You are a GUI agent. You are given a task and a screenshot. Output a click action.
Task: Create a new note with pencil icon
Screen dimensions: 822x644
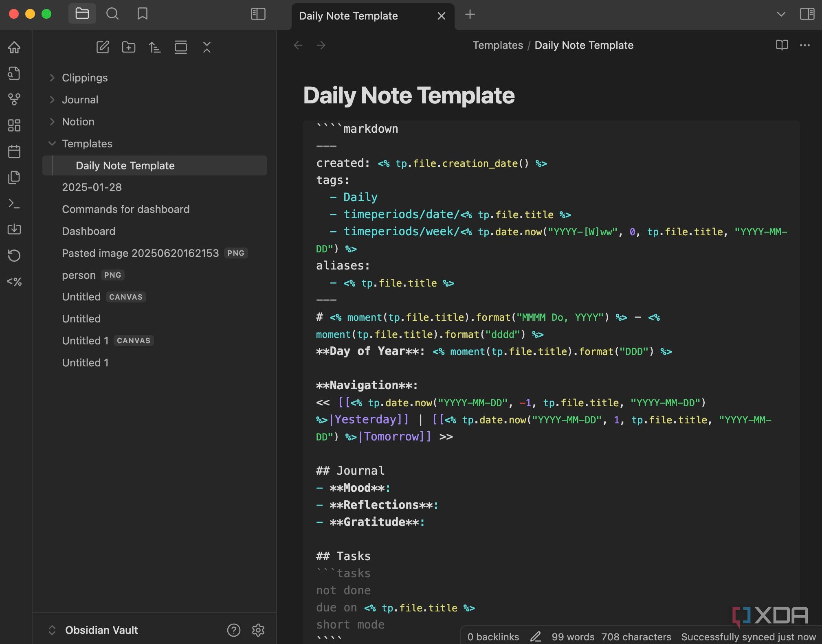coord(103,47)
